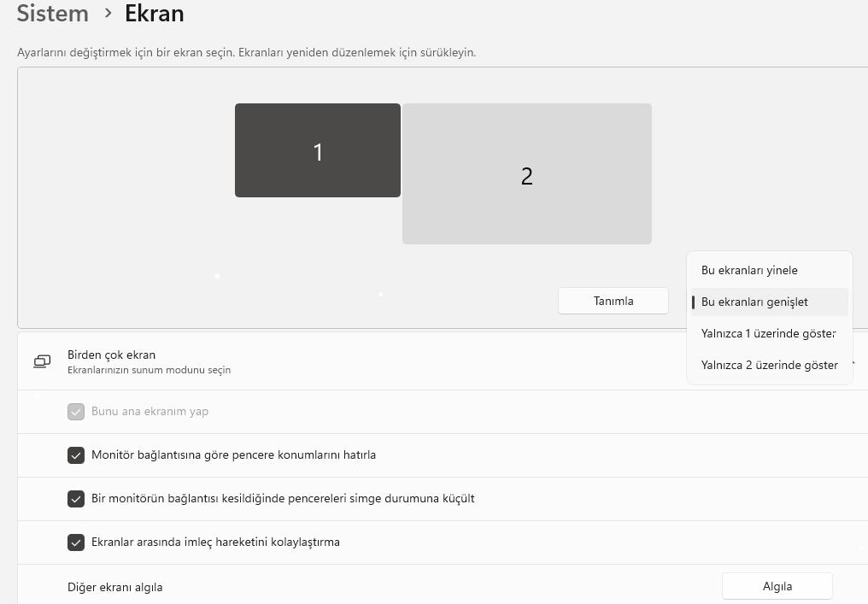
Task: Click the display arrangement instruction text
Action: point(246,52)
